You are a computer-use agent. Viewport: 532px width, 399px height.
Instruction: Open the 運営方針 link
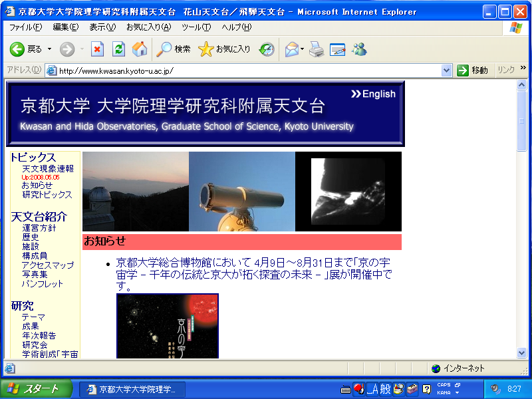[x=39, y=228]
